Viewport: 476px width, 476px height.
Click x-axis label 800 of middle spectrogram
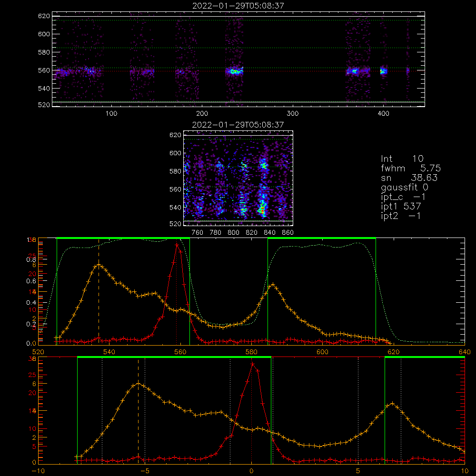pyautogui.click(x=233, y=233)
